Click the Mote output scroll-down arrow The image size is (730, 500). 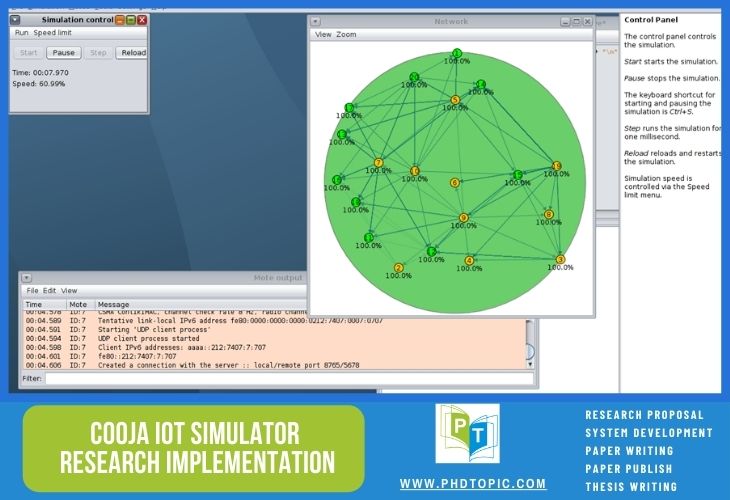530,365
